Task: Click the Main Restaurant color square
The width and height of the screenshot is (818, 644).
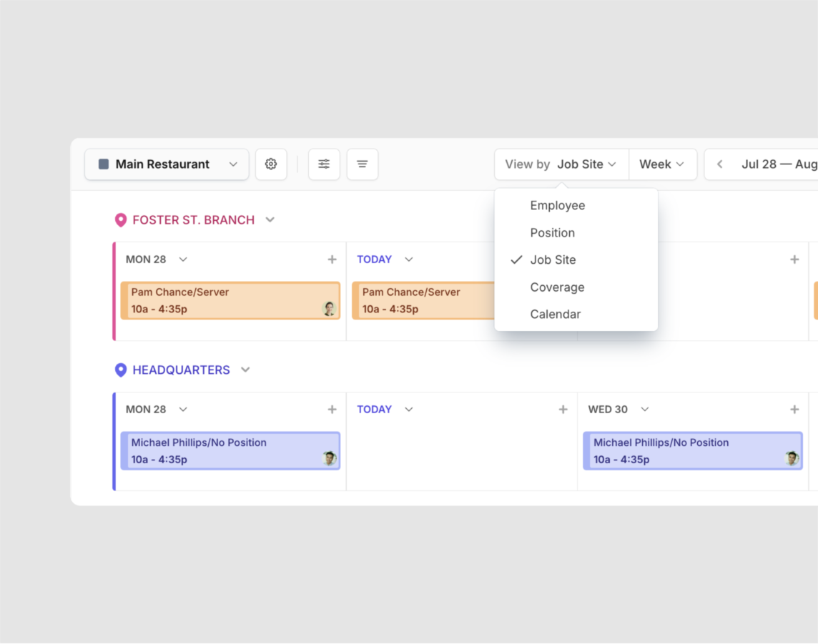Action: 104,164
